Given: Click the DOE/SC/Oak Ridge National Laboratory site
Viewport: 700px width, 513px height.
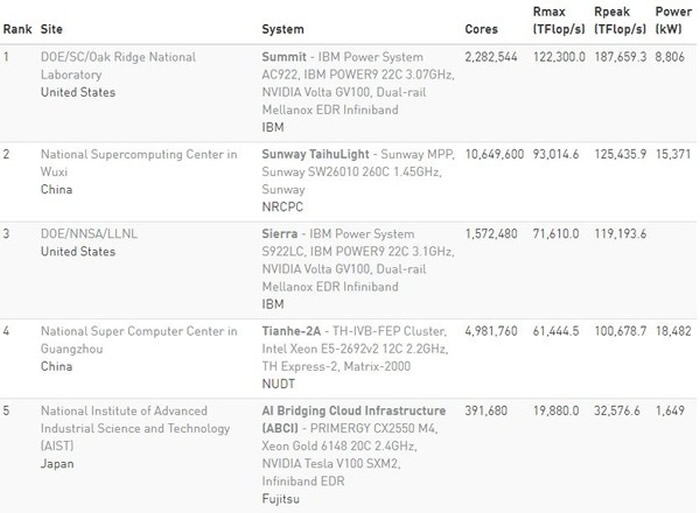Looking at the screenshot, I should 117,65.
